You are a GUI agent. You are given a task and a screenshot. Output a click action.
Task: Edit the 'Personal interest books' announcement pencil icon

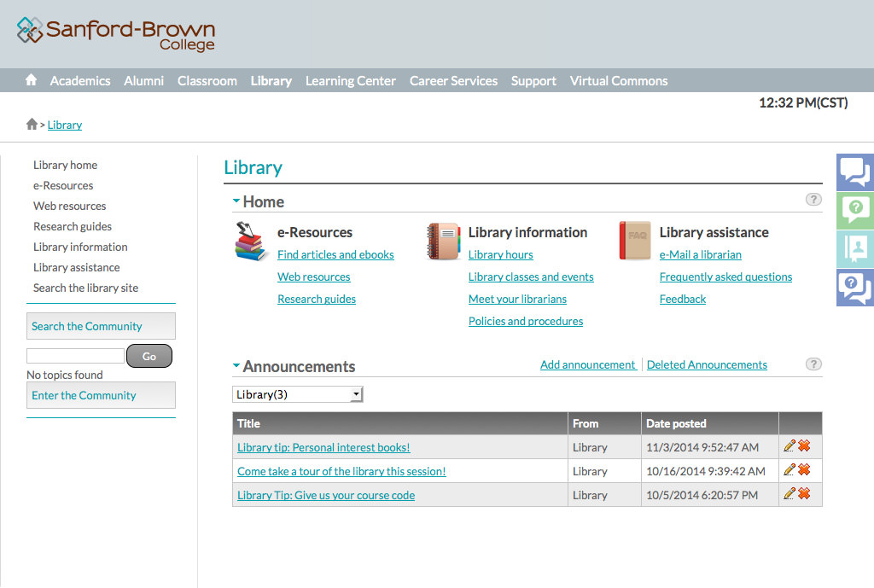click(790, 446)
